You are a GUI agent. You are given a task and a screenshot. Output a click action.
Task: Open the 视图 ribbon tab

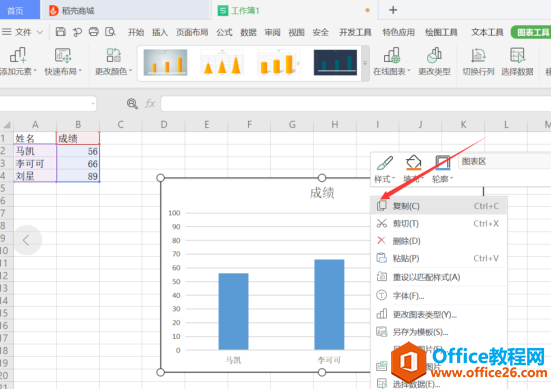pyautogui.click(x=296, y=32)
